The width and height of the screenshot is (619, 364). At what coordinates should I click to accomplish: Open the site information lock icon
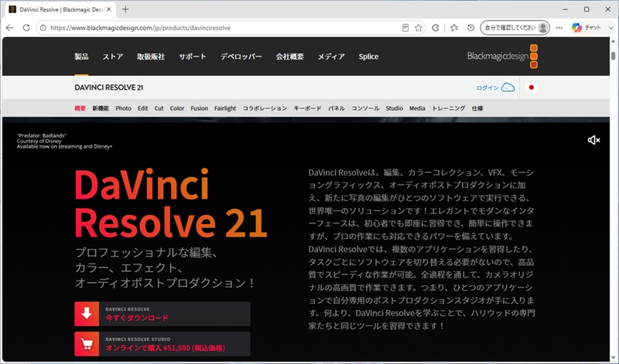[43, 28]
